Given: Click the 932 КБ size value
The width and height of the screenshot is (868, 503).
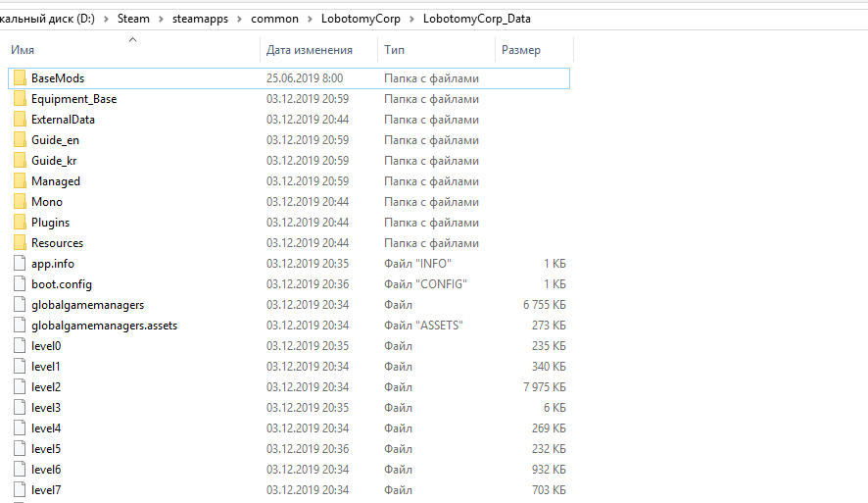Looking at the screenshot, I should pos(549,470).
